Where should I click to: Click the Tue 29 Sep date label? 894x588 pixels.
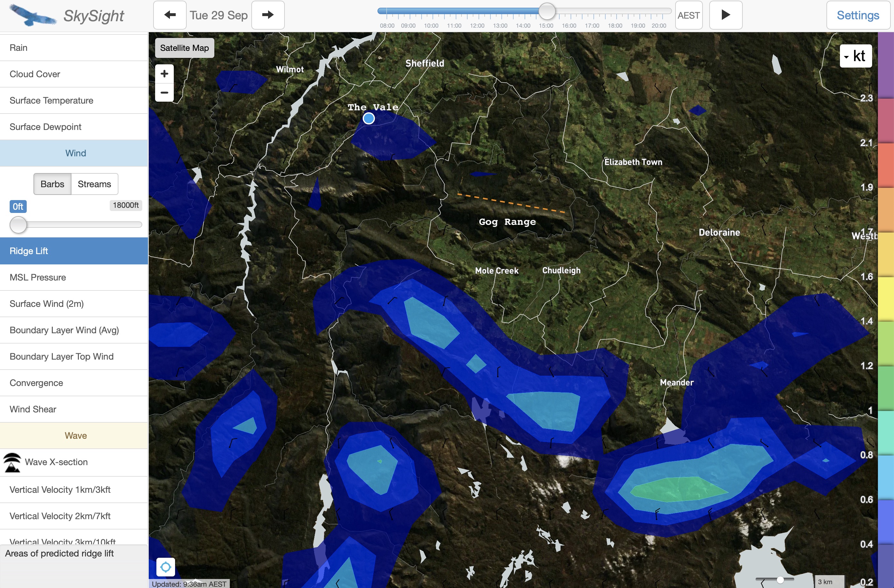(x=219, y=15)
